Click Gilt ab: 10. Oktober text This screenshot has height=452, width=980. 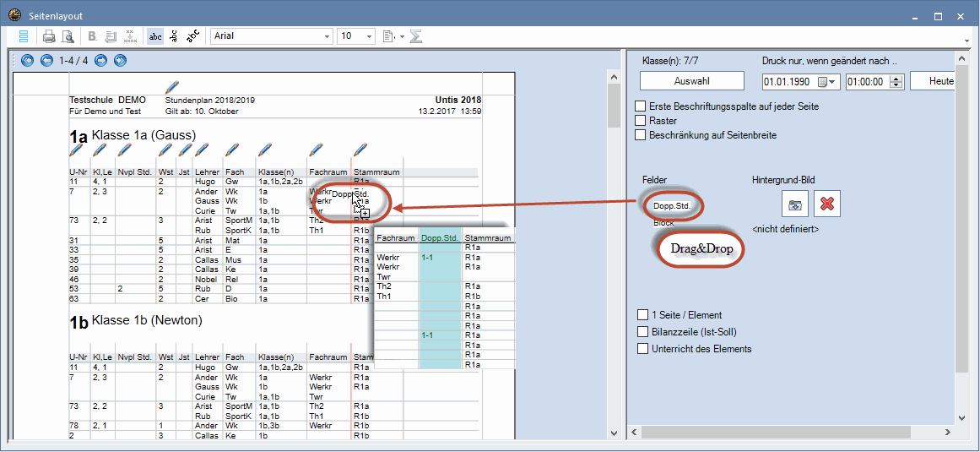click(x=202, y=112)
